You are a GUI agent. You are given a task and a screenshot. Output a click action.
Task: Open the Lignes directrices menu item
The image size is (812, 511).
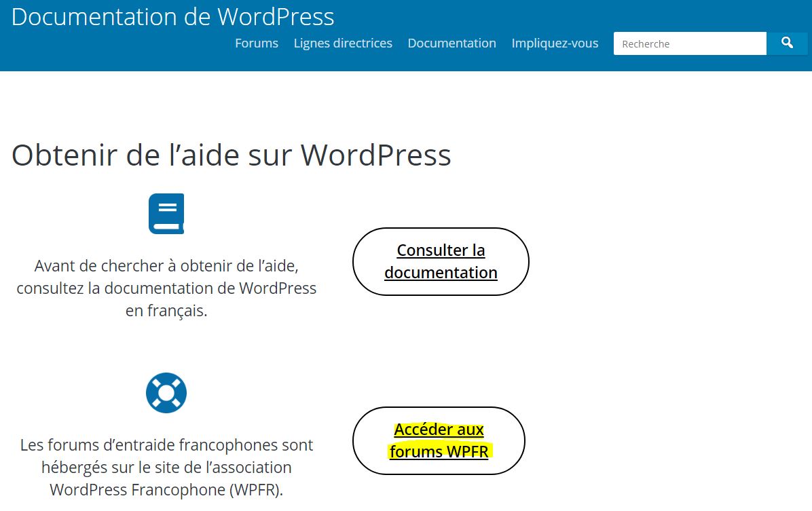(x=343, y=43)
